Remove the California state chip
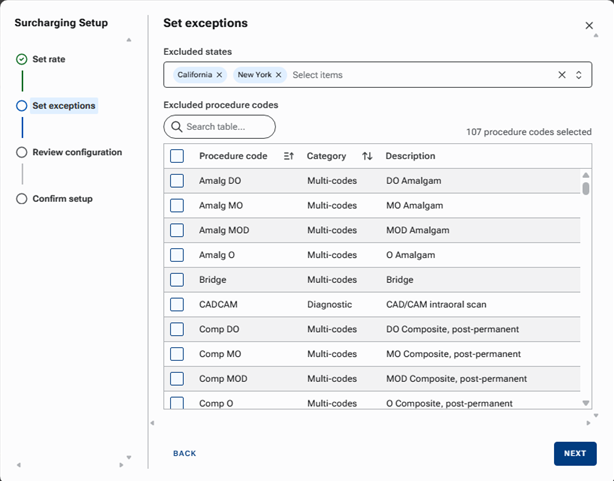Viewport: 614px width, 481px height. click(219, 75)
